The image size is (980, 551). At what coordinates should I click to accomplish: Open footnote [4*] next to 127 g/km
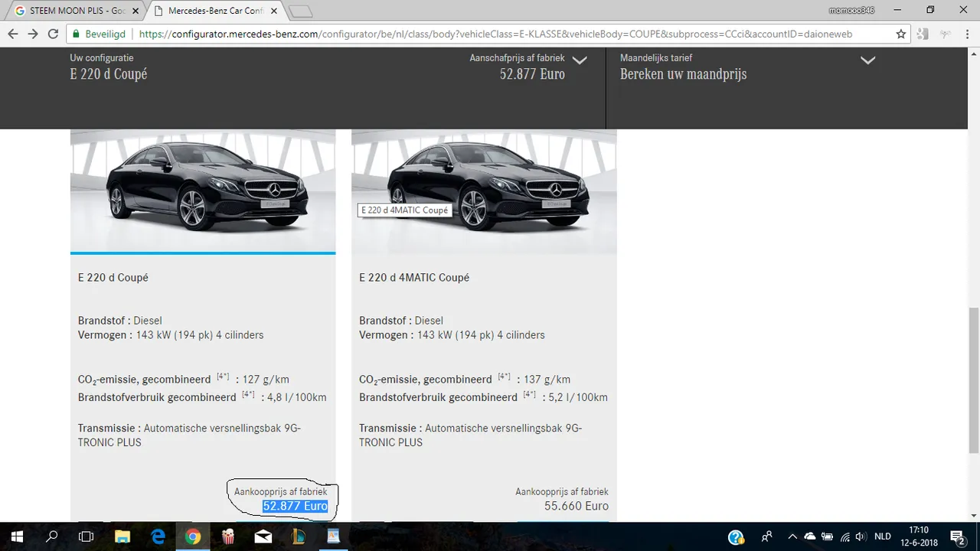point(223,377)
